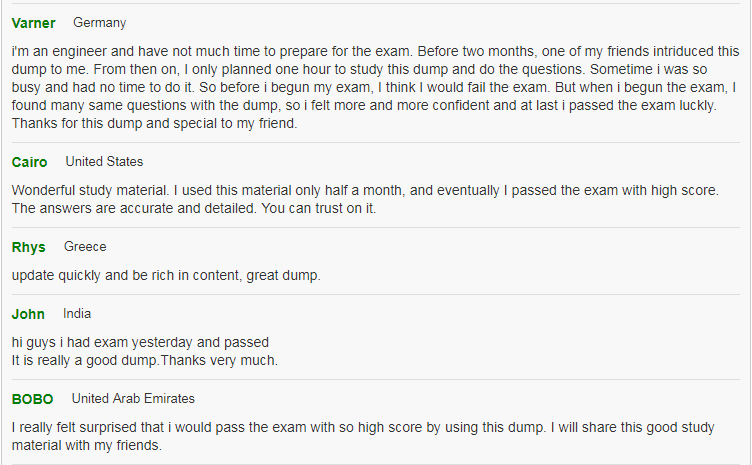Viewport: 752px width, 465px height.
Task: Click the "hi guys i had exam" line
Action: tap(141, 342)
